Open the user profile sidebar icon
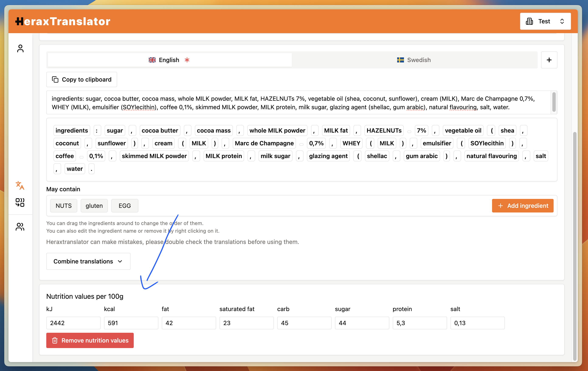Image resolution: width=588 pixels, height=371 pixels. coord(20,48)
